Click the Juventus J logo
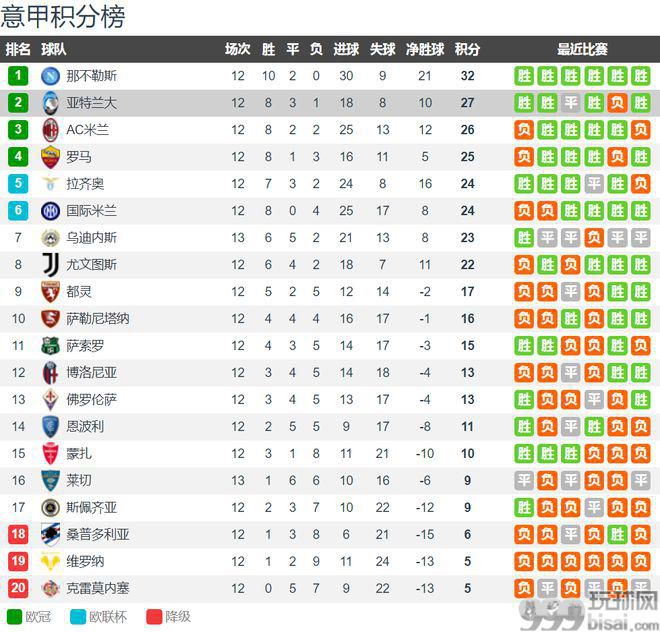660x632 pixels. (x=51, y=264)
